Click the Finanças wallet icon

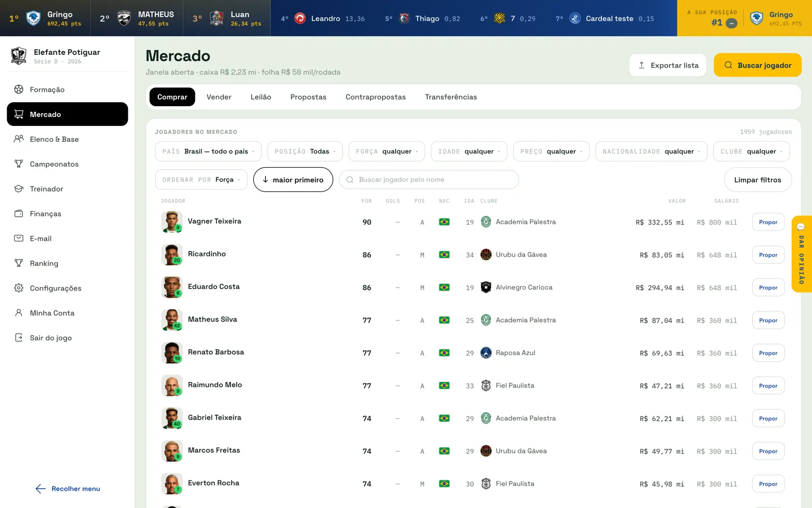click(19, 213)
